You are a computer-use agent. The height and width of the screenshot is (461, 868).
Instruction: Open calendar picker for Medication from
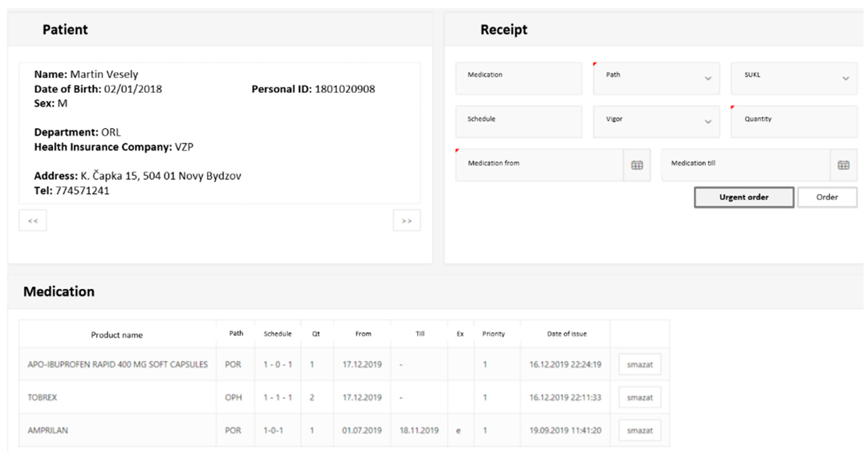pos(637,165)
